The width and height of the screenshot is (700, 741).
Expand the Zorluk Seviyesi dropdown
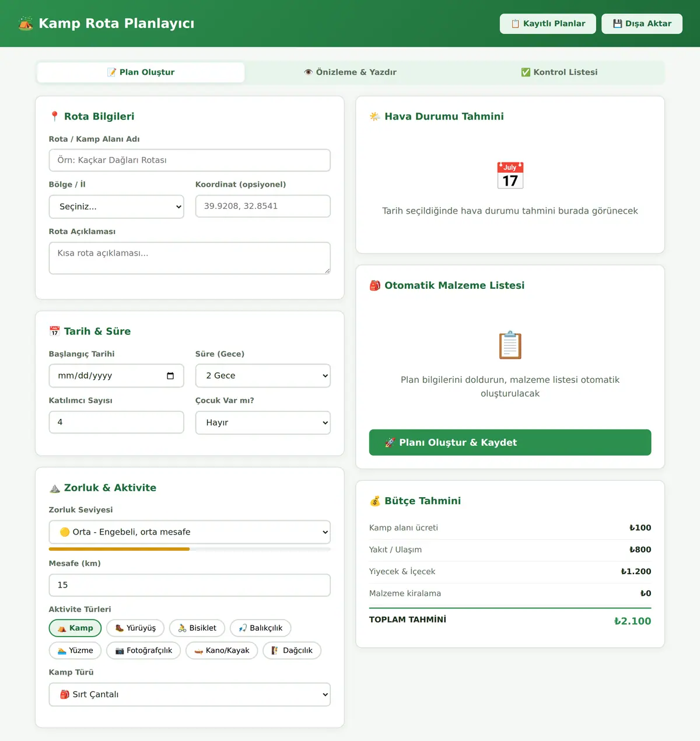[x=190, y=532]
